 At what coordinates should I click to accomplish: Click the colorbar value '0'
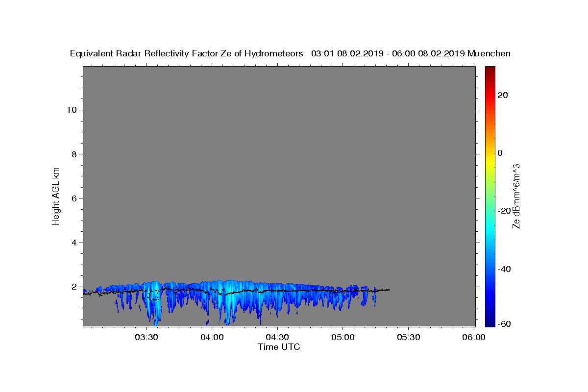tap(500, 153)
